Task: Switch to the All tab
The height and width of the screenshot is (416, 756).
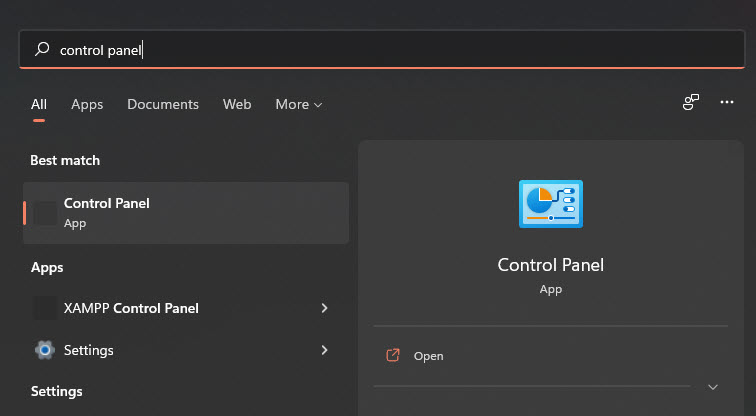Action: tap(39, 104)
